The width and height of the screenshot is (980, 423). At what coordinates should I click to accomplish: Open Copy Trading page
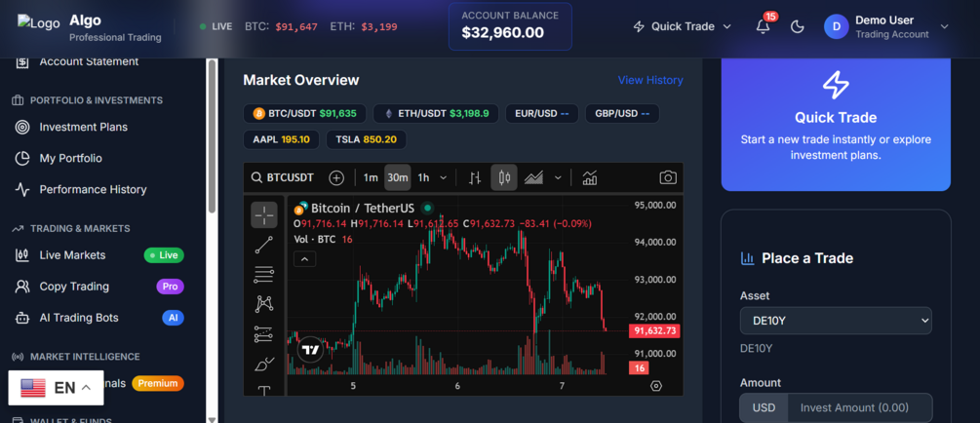pyautogui.click(x=74, y=287)
